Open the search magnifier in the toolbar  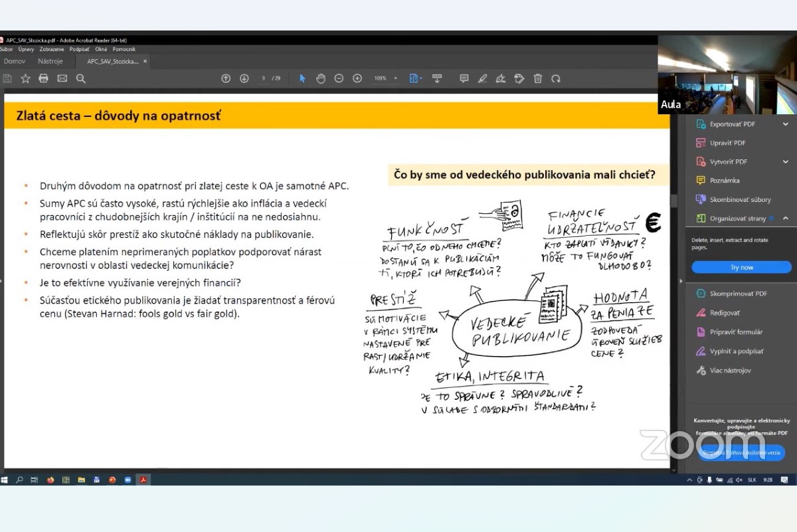[x=81, y=78]
